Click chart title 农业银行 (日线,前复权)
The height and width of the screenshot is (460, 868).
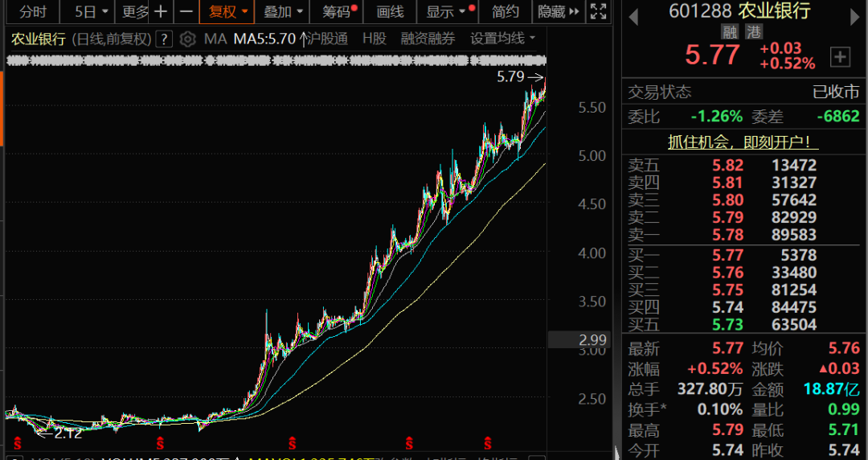[x=81, y=39]
